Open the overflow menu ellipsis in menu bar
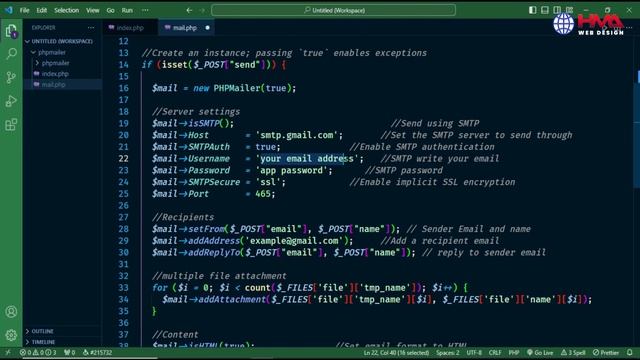 (145, 10)
